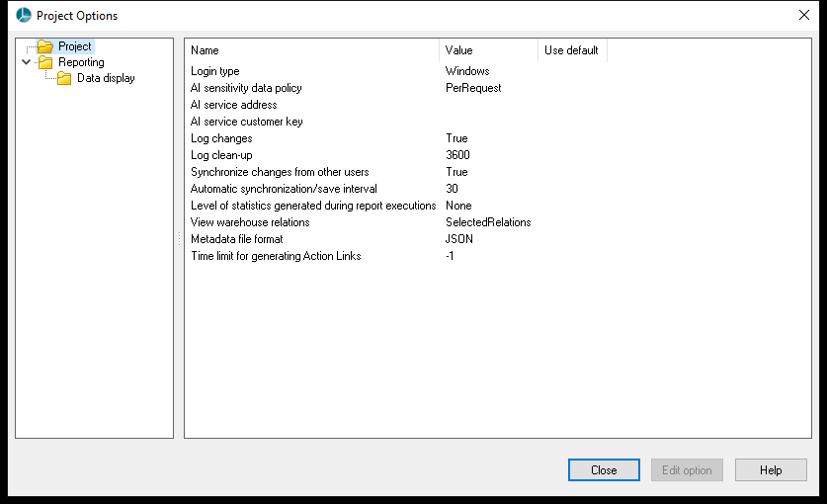Click the True value for Log changes
This screenshot has width=827, height=504.
coord(456,138)
